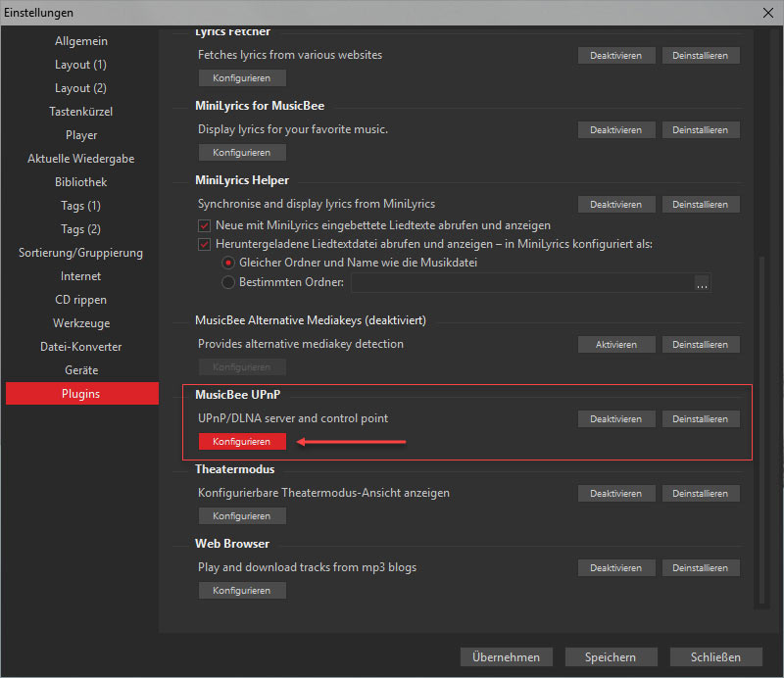The width and height of the screenshot is (784, 678).
Task: Uninstall MusicBee Alternative Mediakeys plugin
Action: pyautogui.click(x=701, y=345)
